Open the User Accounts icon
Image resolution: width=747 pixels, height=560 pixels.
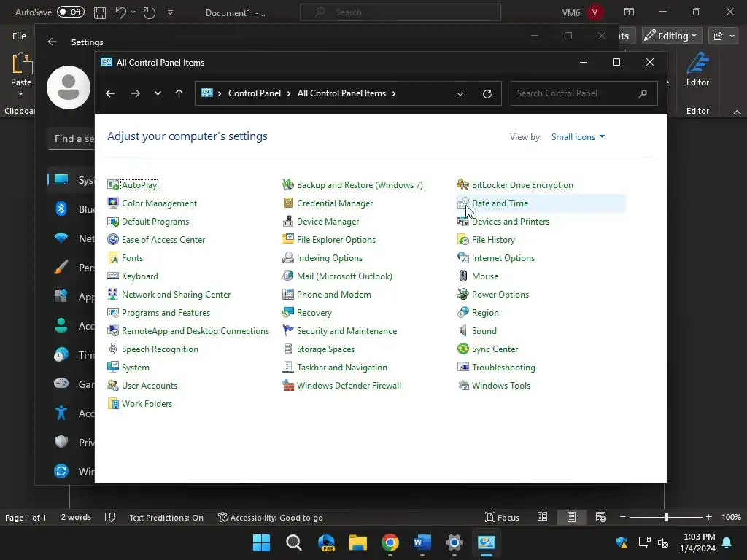click(113, 385)
